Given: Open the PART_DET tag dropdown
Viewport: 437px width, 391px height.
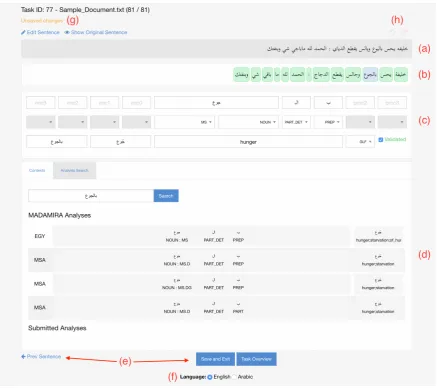Looking at the screenshot, I should 296,122.
